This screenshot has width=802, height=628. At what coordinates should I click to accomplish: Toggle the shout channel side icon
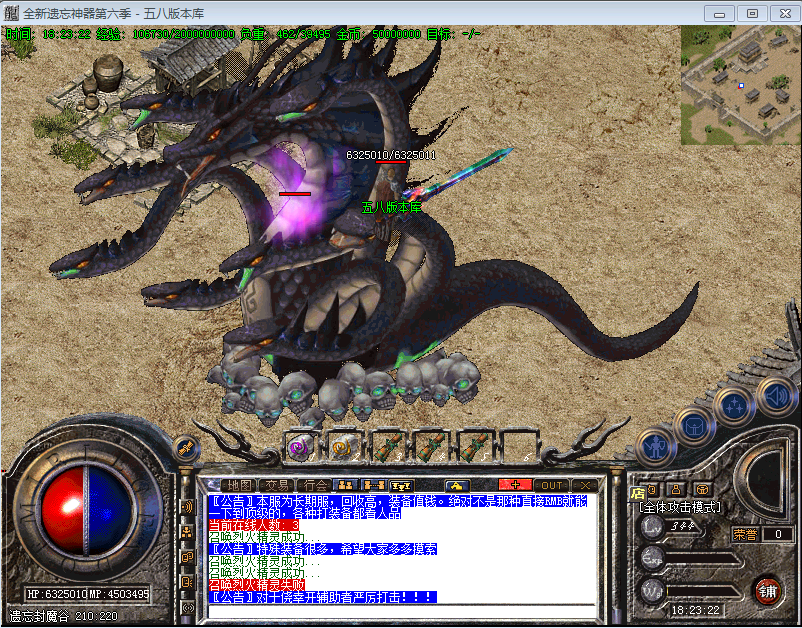(187, 506)
